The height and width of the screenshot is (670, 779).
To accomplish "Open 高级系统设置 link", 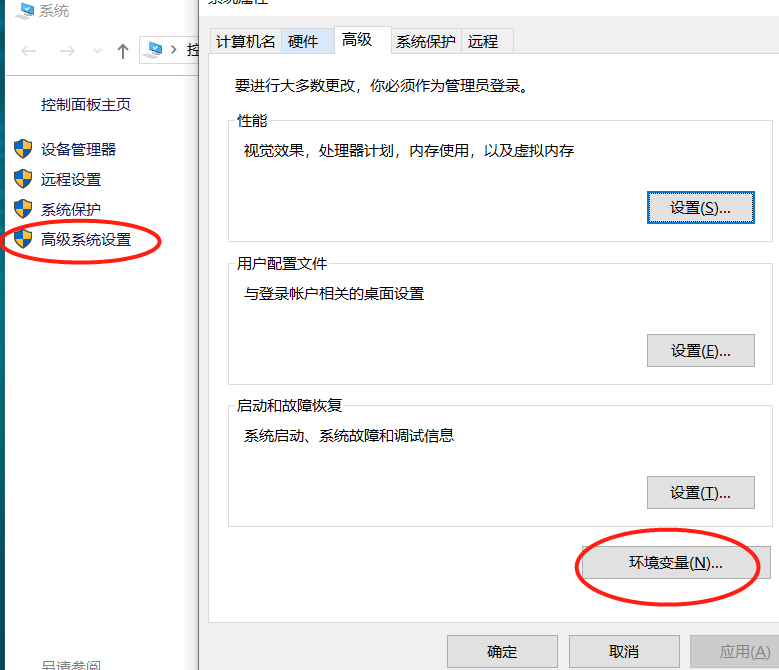I will coord(85,239).
